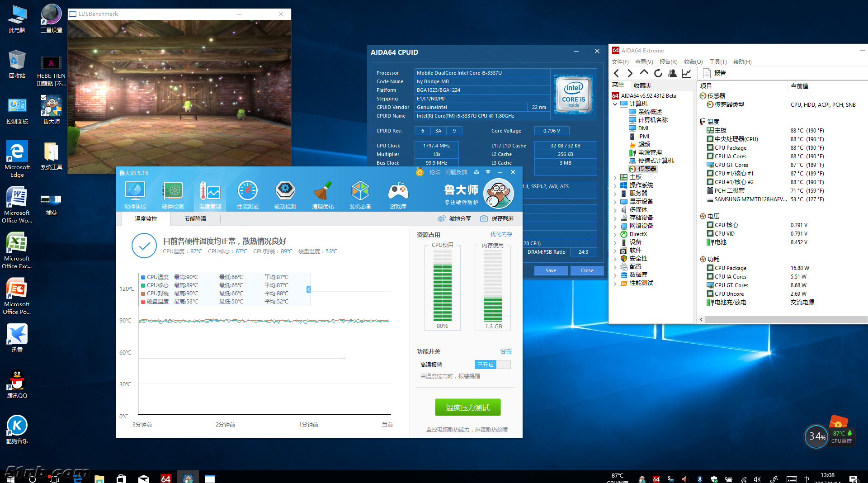Viewport: 868px width, 483px height.
Task: Click the AIDA64 forward navigation arrow
Action: coord(630,73)
